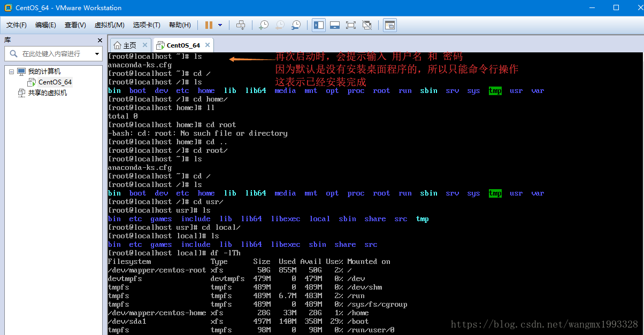Open the power options dropdown arrow beside pause

click(x=220, y=25)
